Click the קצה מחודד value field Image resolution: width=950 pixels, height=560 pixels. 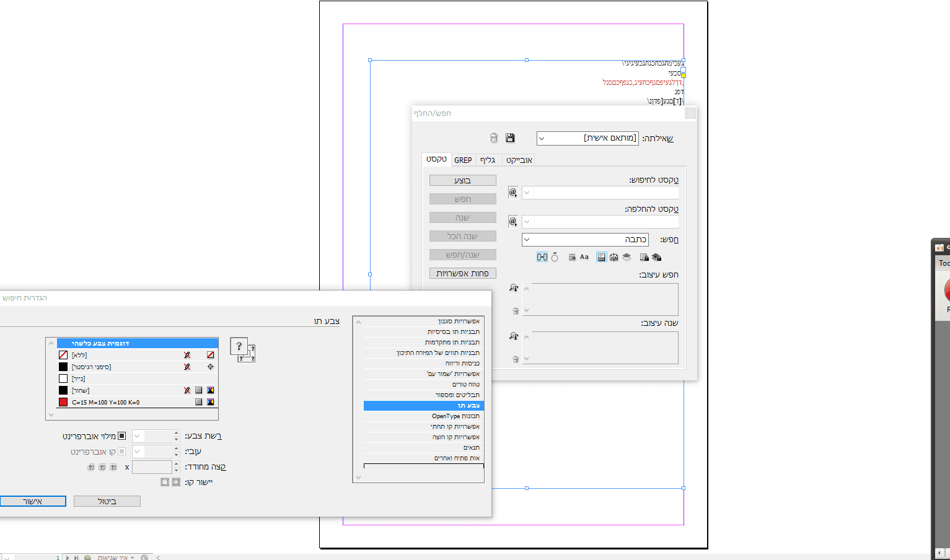[x=152, y=467]
